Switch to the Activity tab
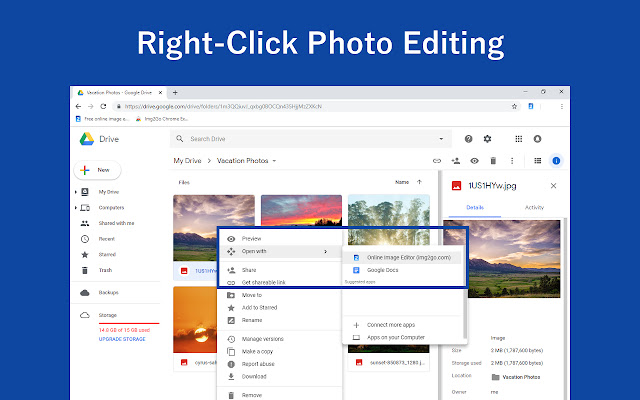 click(534, 208)
